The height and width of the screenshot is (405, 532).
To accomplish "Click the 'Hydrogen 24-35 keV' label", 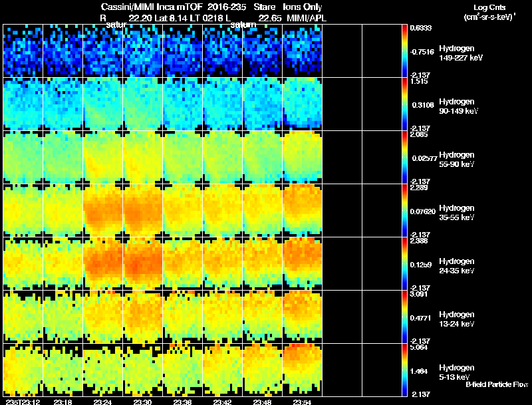I will click(457, 266).
